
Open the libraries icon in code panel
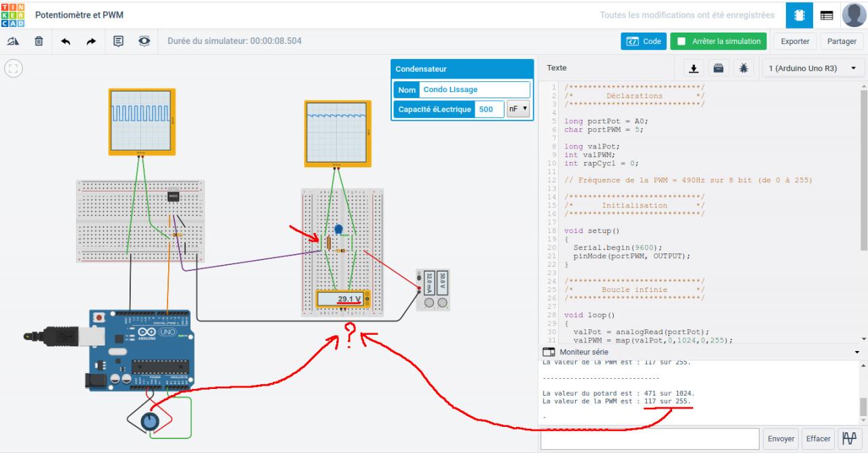coord(719,68)
